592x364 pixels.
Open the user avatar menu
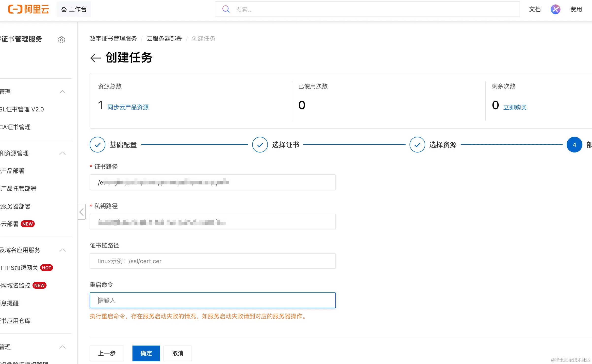[555, 9]
